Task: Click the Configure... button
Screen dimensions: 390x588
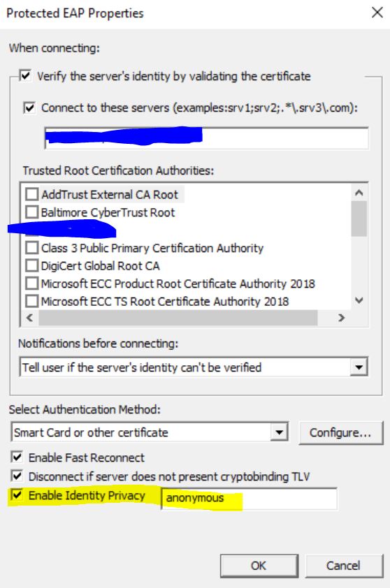Action: click(x=341, y=433)
